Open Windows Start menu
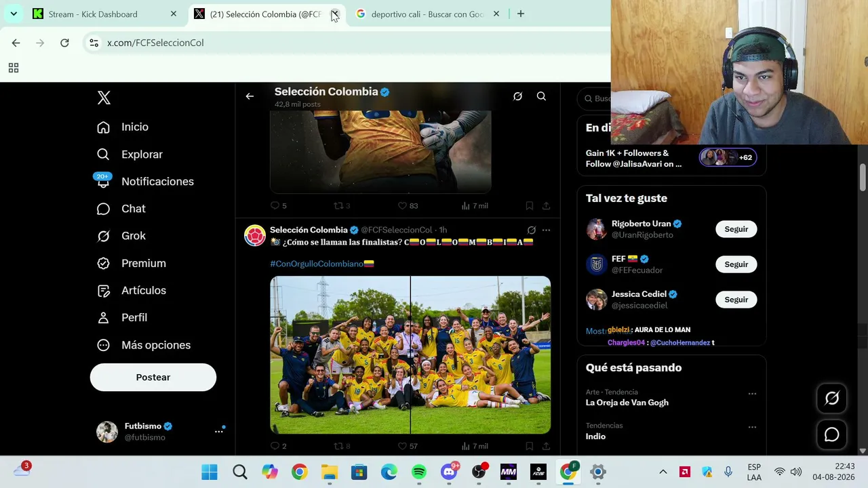 point(210,472)
